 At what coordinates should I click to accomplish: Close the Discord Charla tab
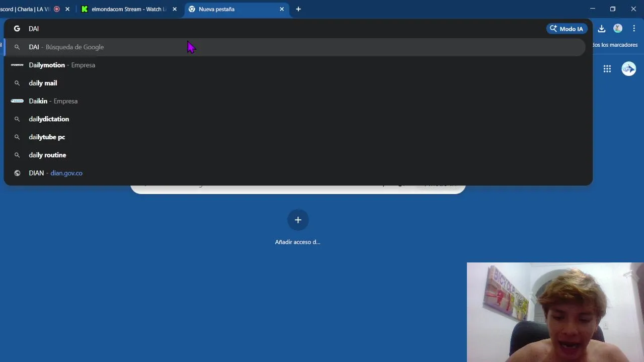click(67, 9)
